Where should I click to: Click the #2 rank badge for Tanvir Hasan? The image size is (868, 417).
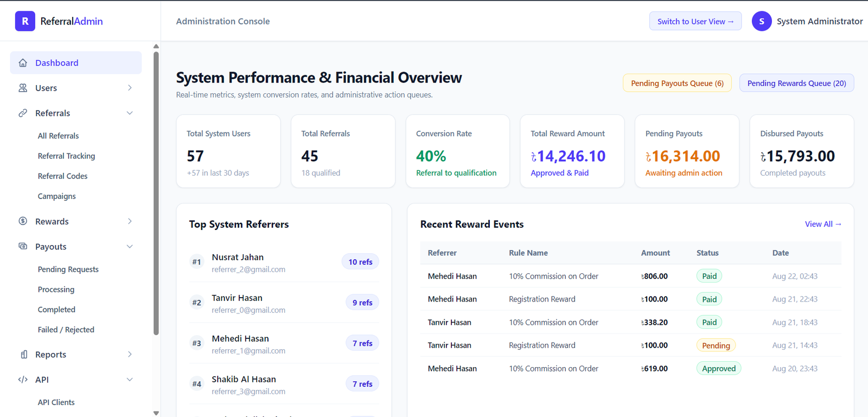tap(196, 303)
